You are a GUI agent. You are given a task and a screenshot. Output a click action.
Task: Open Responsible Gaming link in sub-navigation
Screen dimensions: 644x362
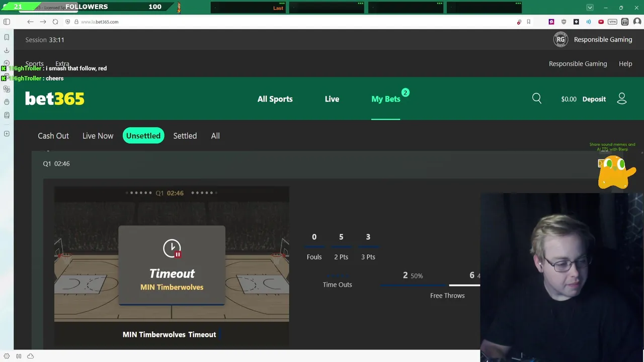tap(578, 64)
